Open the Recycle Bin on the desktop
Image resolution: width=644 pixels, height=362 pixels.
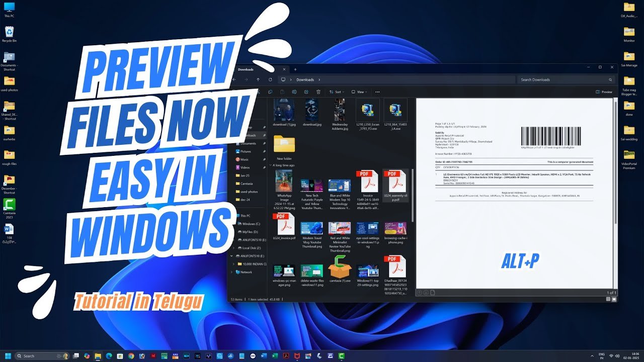point(9,34)
